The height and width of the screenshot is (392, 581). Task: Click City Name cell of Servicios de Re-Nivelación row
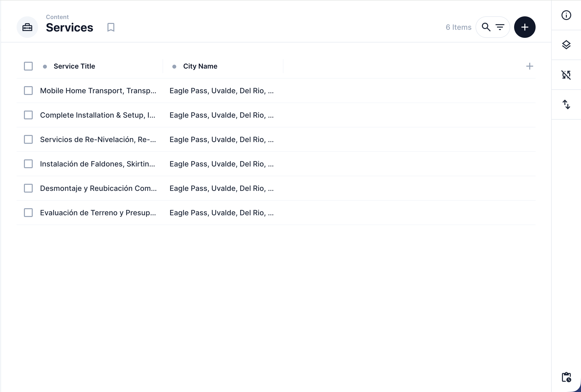click(x=221, y=140)
